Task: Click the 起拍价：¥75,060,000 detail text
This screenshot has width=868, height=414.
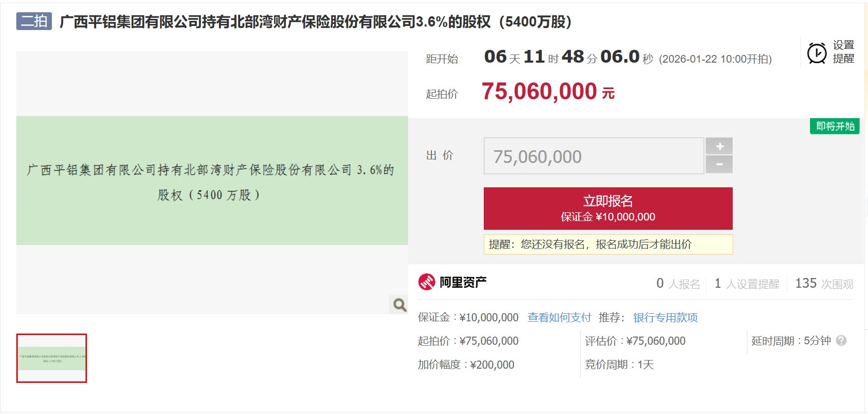Action: [468, 341]
